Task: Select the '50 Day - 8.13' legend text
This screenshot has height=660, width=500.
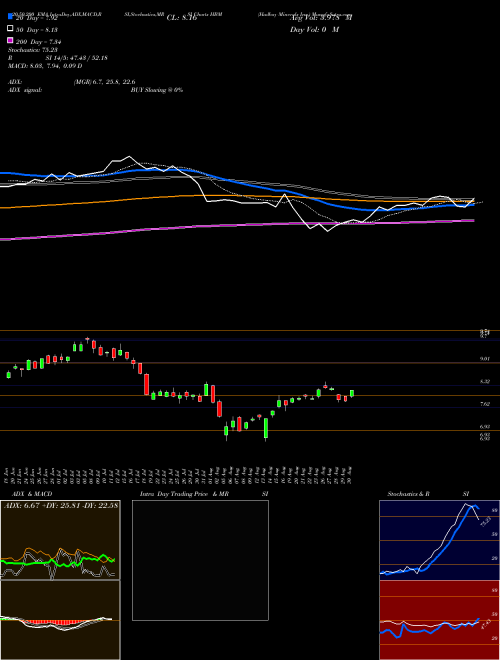Action: click(x=37, y=30)
